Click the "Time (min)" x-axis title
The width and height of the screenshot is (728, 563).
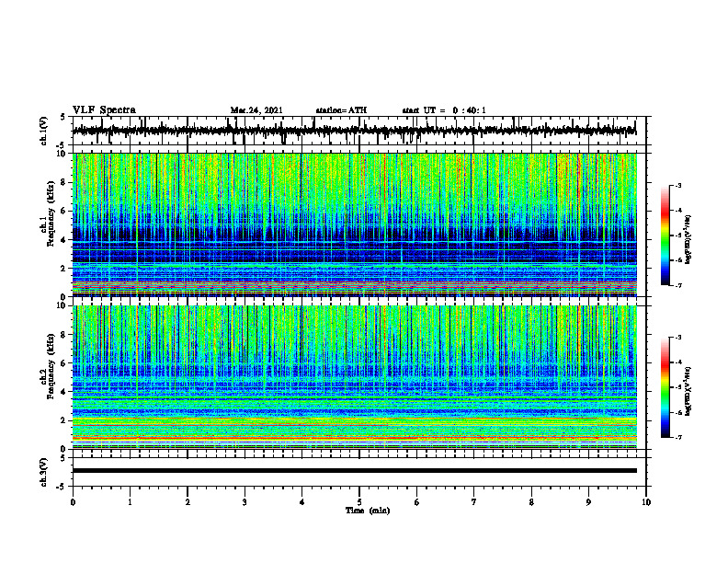coord(368,511)
